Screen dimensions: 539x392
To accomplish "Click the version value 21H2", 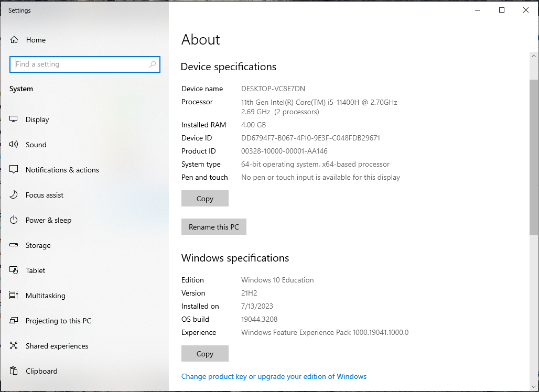I will pyautogui.click(x=249, y=293).
